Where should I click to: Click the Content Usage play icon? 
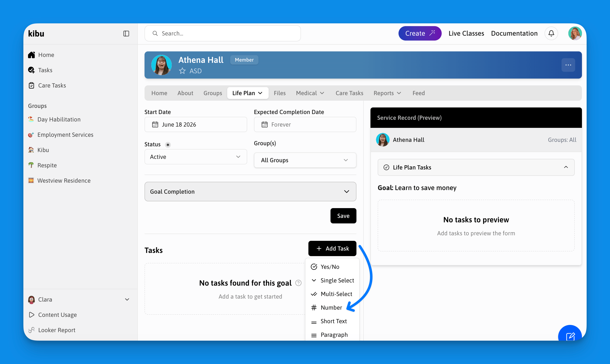[x=31, y=315]
